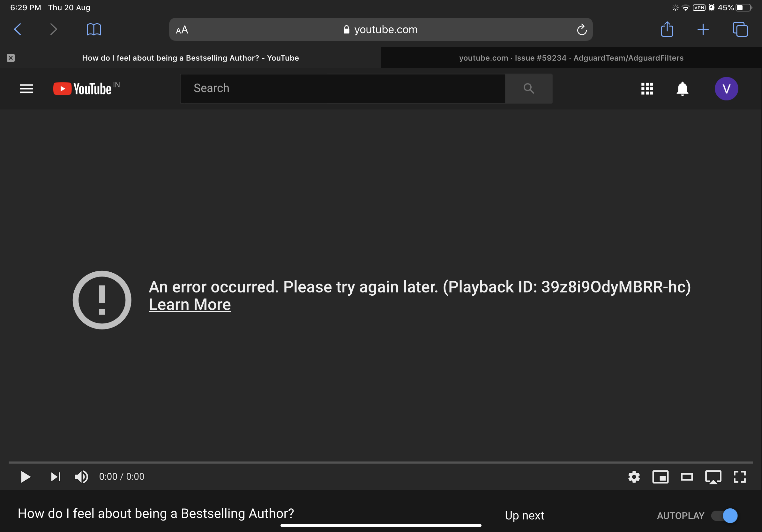762x532 pixels.
Task: Open the YouTube hamburger guide menu
Action: point(26,89)
